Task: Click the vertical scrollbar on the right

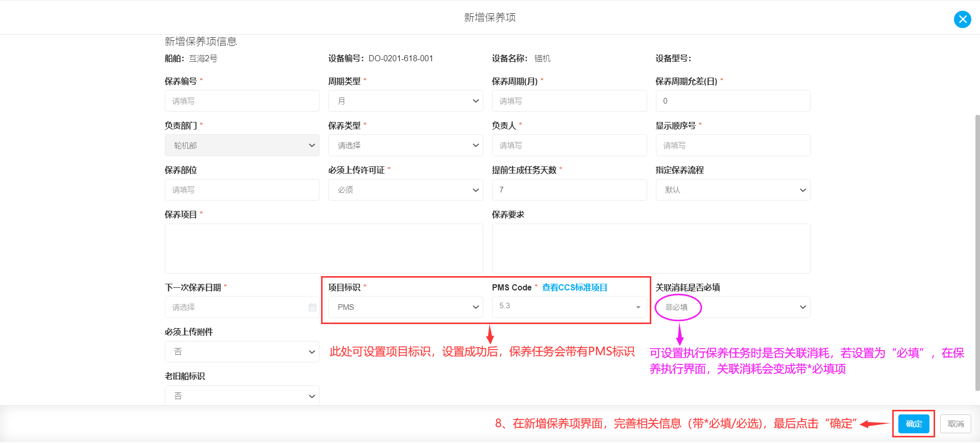Action: pos(977,253)
